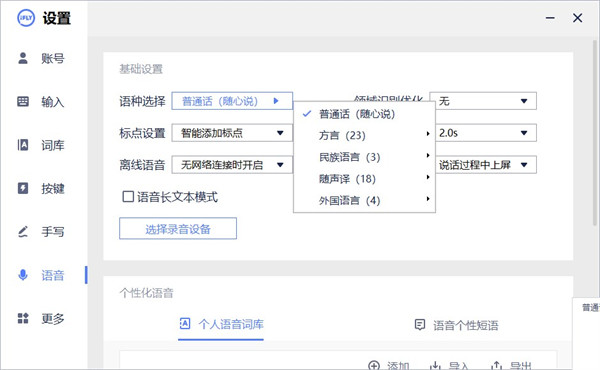The width and height of the screenshot is (600, 370).
Task: Click the 语种选择 label
Action: pos(142,101)
